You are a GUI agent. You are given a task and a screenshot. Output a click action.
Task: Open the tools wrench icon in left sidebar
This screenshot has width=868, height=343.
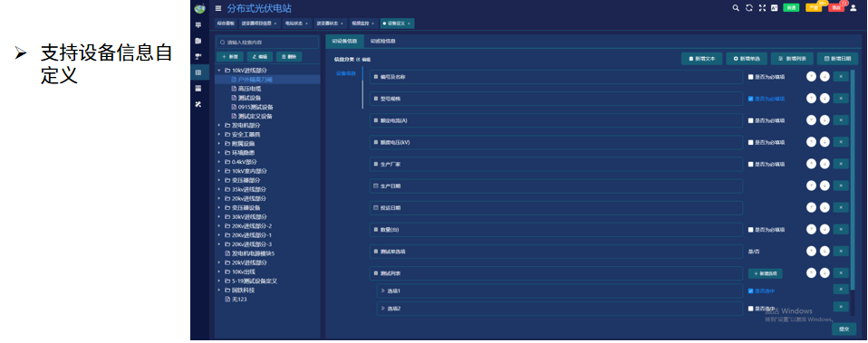click(198, 104)
